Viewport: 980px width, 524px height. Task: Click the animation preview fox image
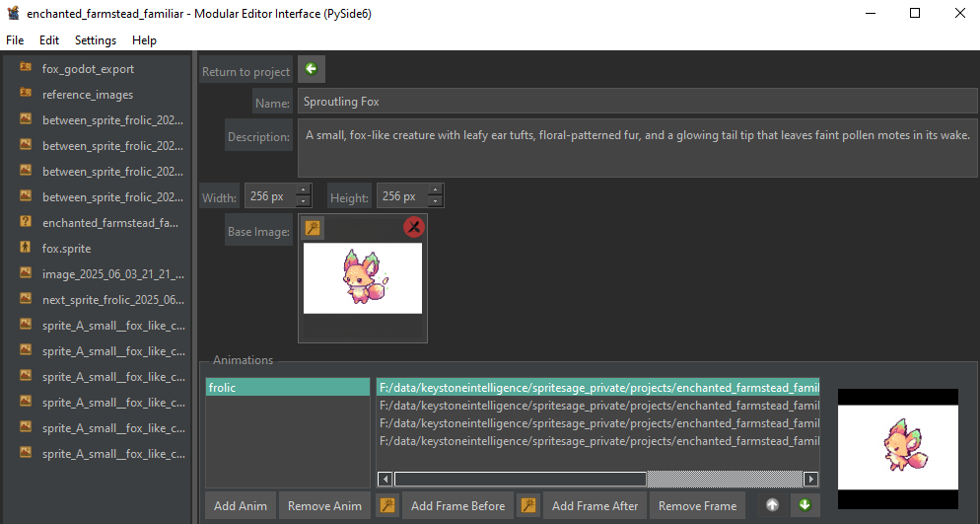point(898,447)
